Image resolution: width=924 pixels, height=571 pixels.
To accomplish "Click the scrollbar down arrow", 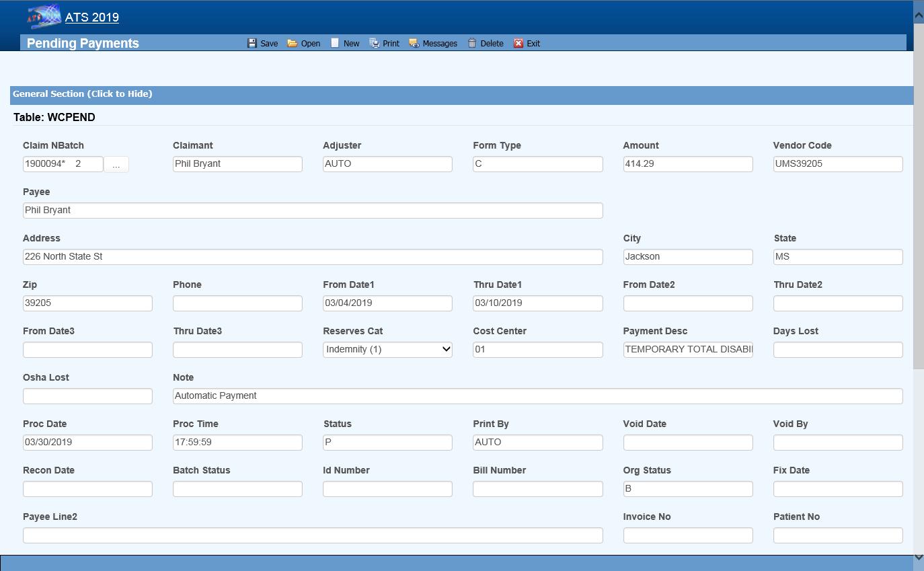I will [x=919, y=557].
